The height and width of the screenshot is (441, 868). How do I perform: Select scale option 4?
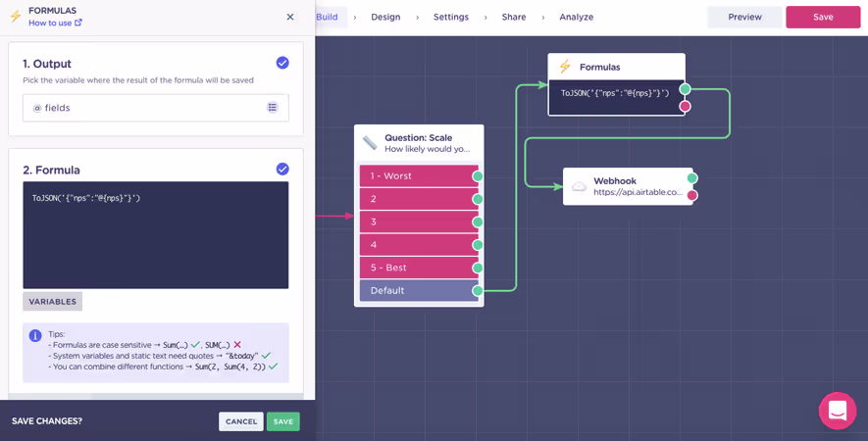pos(419,245)
